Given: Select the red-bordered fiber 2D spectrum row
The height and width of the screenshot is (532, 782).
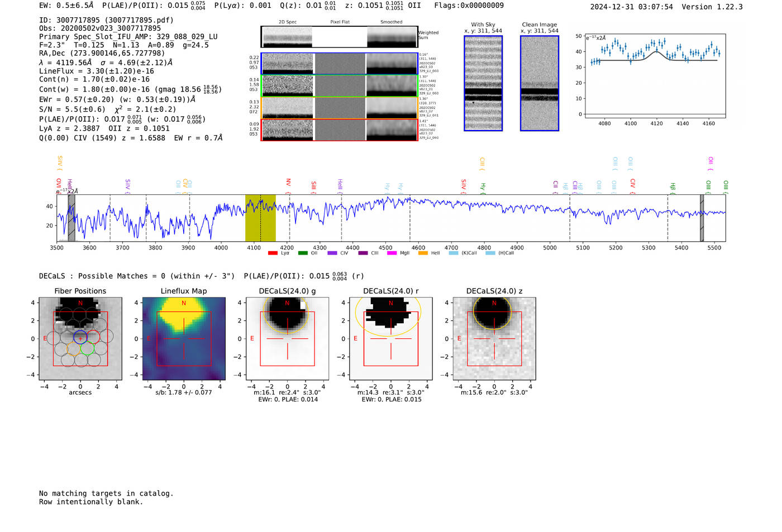Looking at the screenshot, I should click(340, 130).
